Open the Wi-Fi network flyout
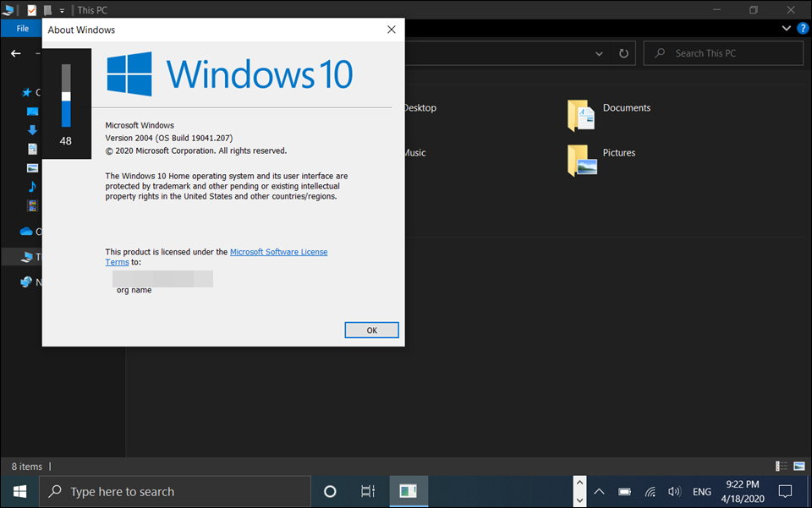The width and height of the screenshot is (812, 508). point(650,491)
